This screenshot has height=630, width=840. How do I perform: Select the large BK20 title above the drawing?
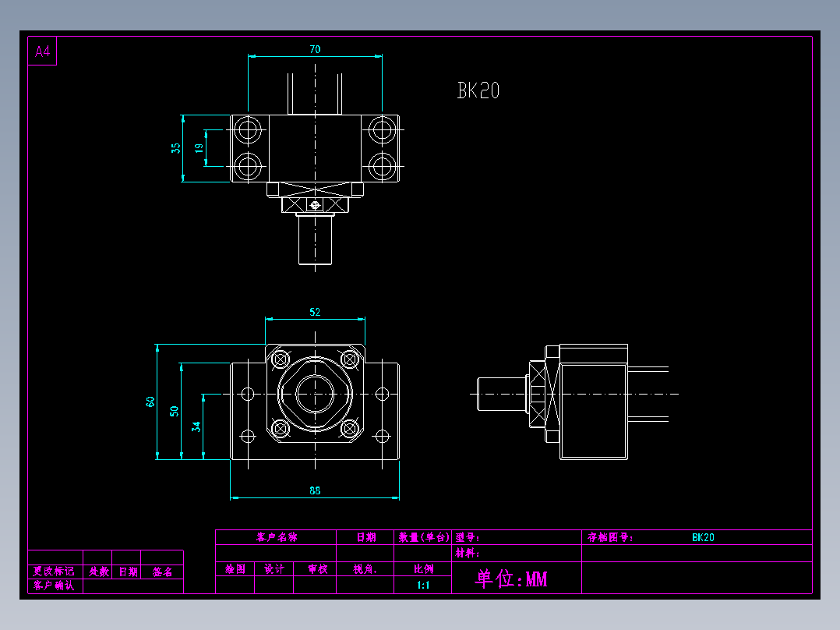click(x=478, y=90)
